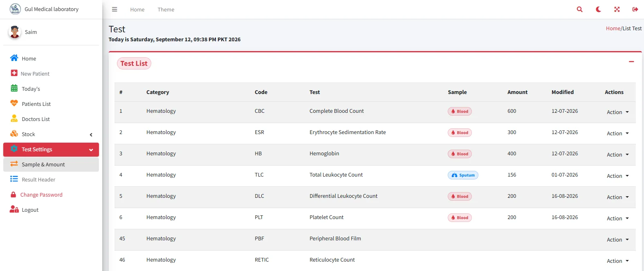This screenshot has height=271, width=644.
Task: Click the Result Header list icon
Action: pyautogui.click(x=14, y=179)
